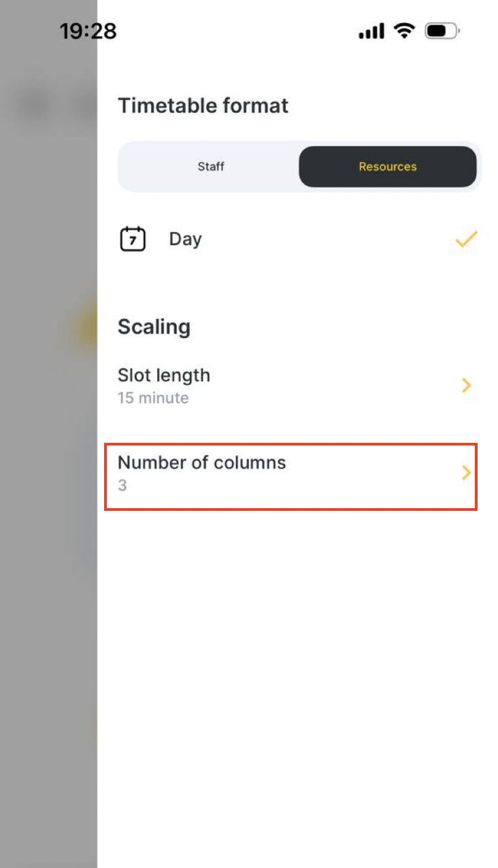Tap the Number of columns label text
Screen dimensions: 498x868
(202, 463)
